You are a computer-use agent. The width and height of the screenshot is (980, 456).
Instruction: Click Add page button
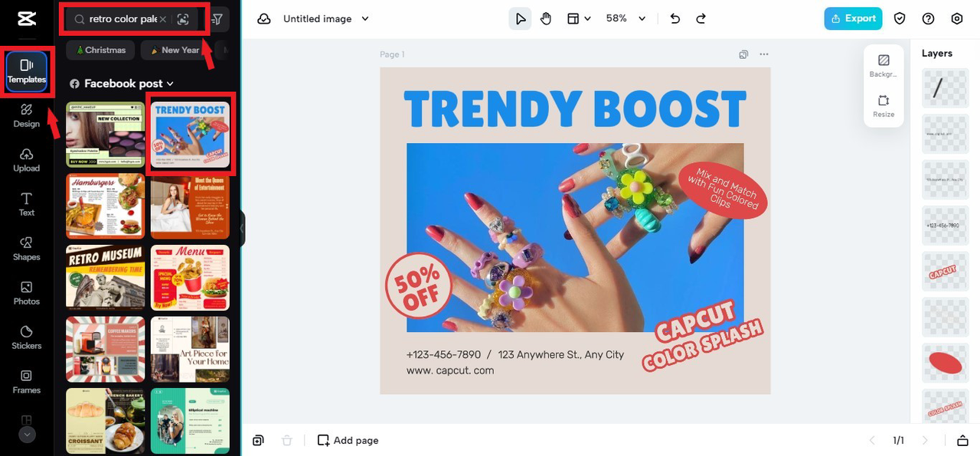click(x=348, y=440)
